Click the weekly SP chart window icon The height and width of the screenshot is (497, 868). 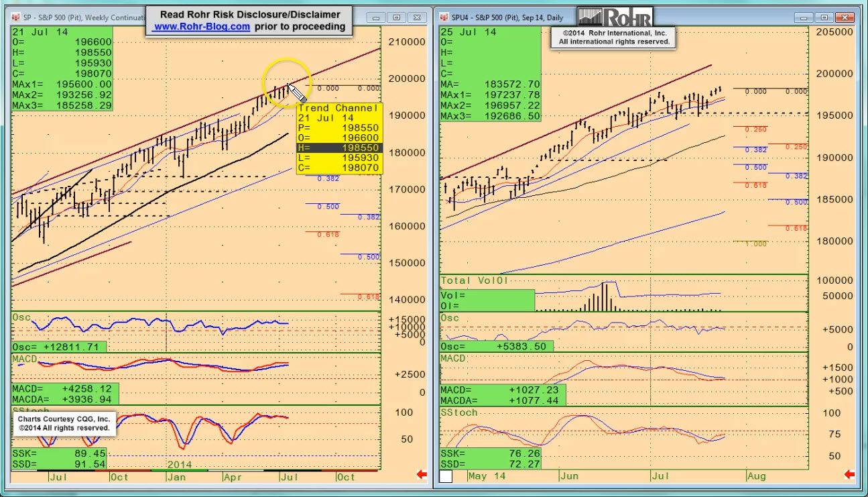15,17
